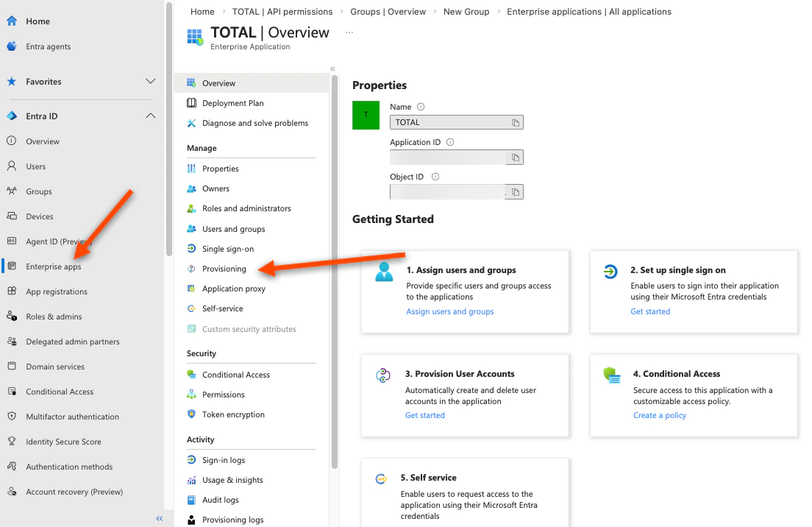Click info icon beside Application ID
The width and height of the screenshot is (812, 527).
(x=450, y=142)
